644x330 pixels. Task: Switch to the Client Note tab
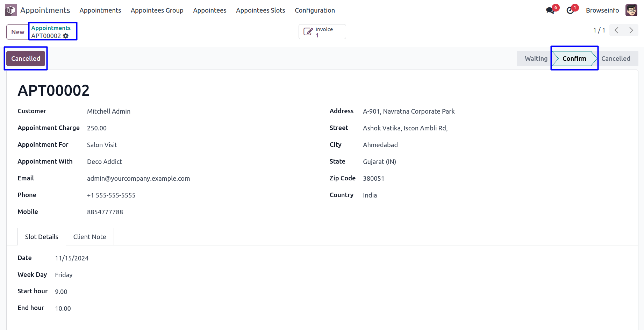pos(90,237)
